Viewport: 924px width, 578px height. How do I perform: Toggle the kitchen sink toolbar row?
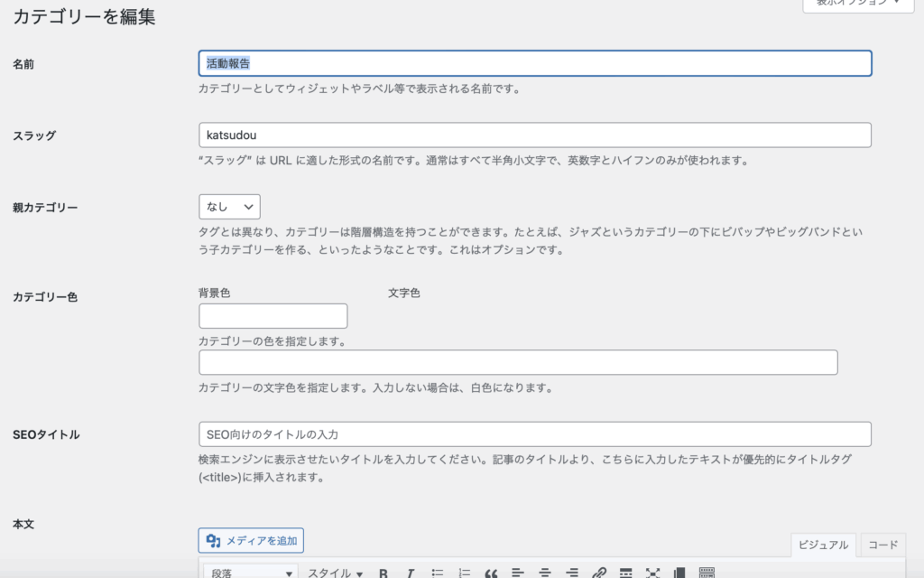click(x=707, y=572)
